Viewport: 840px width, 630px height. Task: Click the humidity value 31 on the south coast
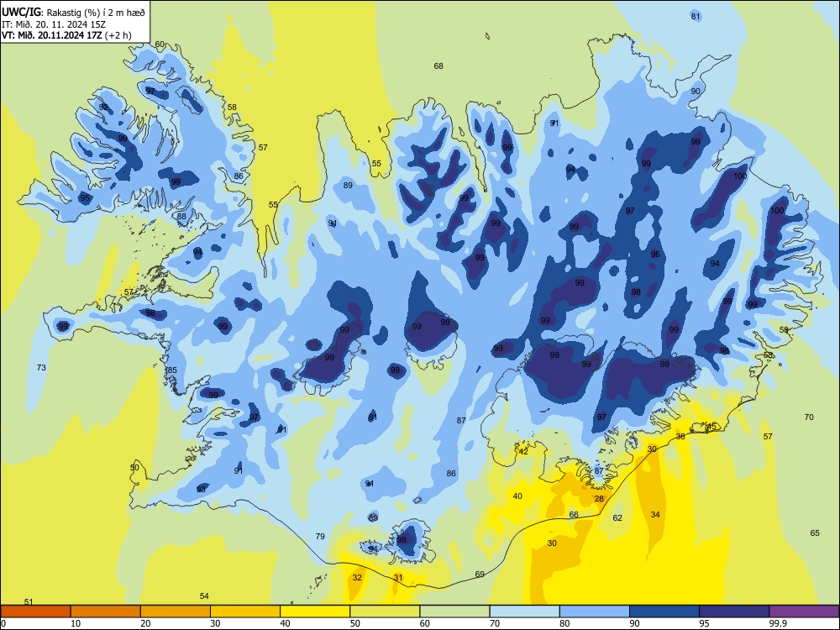[x=398, y=578]
